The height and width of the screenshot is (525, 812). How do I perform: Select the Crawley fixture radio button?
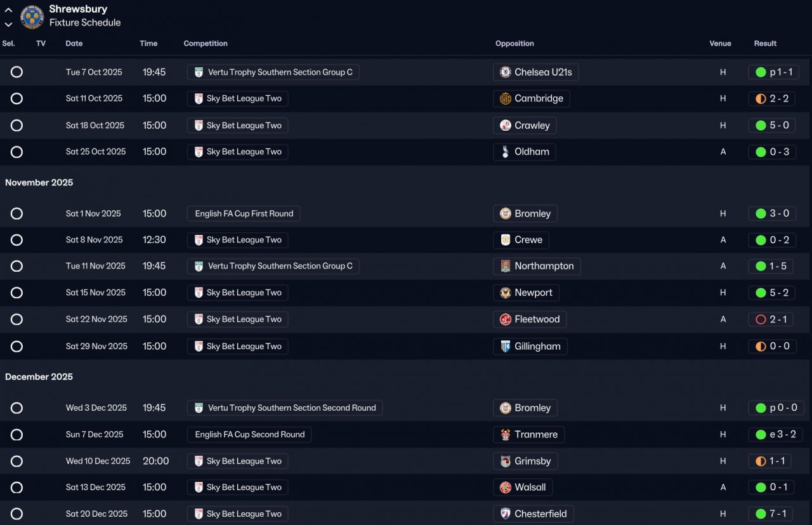tap(16, 126)
